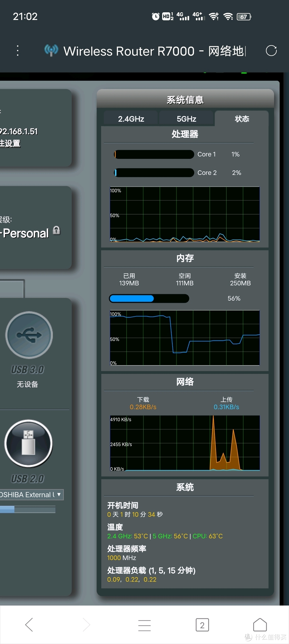The image size is (289, 644).
Task: Go forward with the browser forward arrow
Action: click(86, 625)
